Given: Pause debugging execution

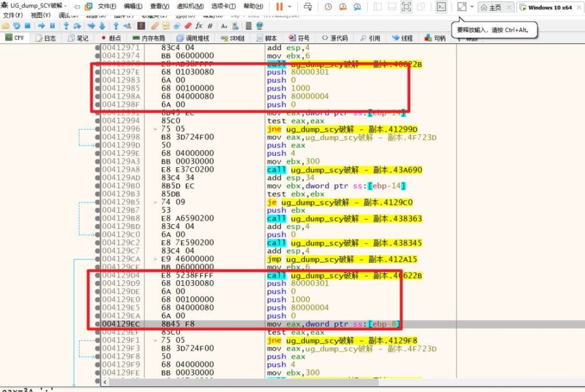Looking at the screenshot, I should pyautogui.click(x=53, y=26).
